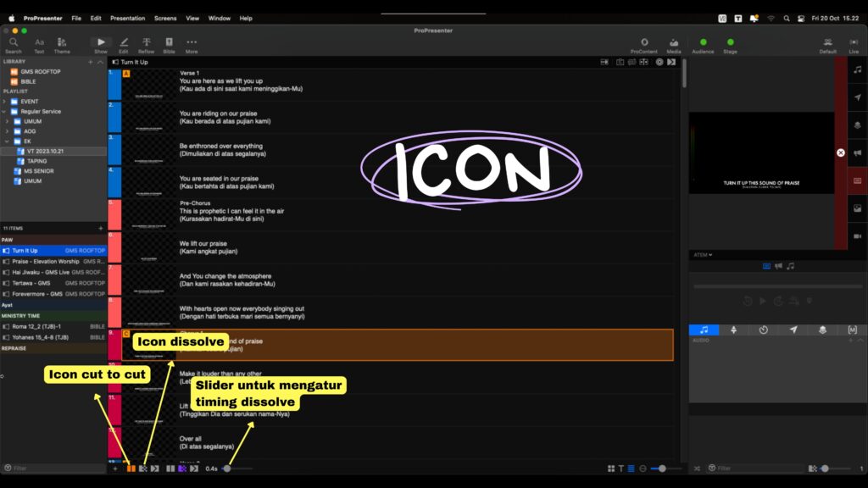Screen dimensions: 868x488
Task: Clear the media layer with picture icon
Action: point(858,208)
